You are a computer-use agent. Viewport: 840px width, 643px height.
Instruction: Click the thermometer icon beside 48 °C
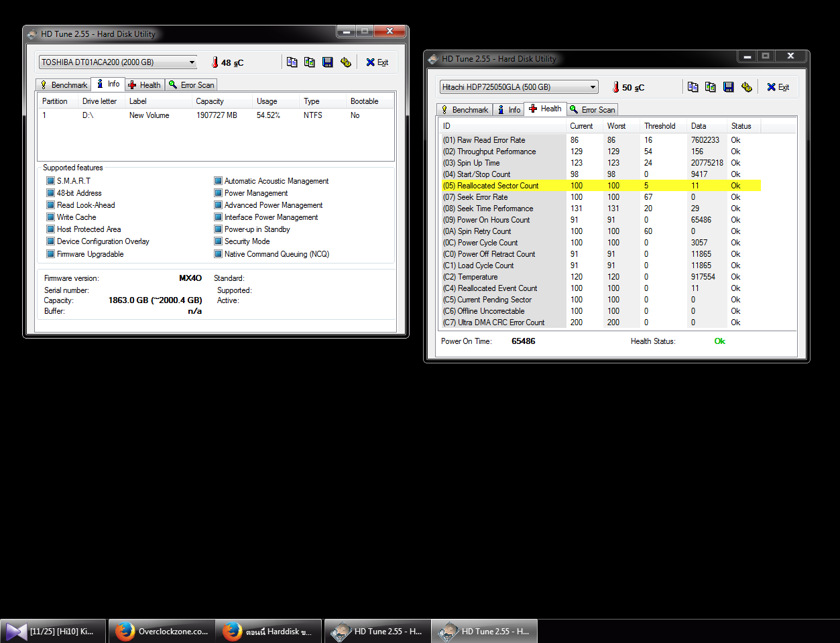point(215,62)
